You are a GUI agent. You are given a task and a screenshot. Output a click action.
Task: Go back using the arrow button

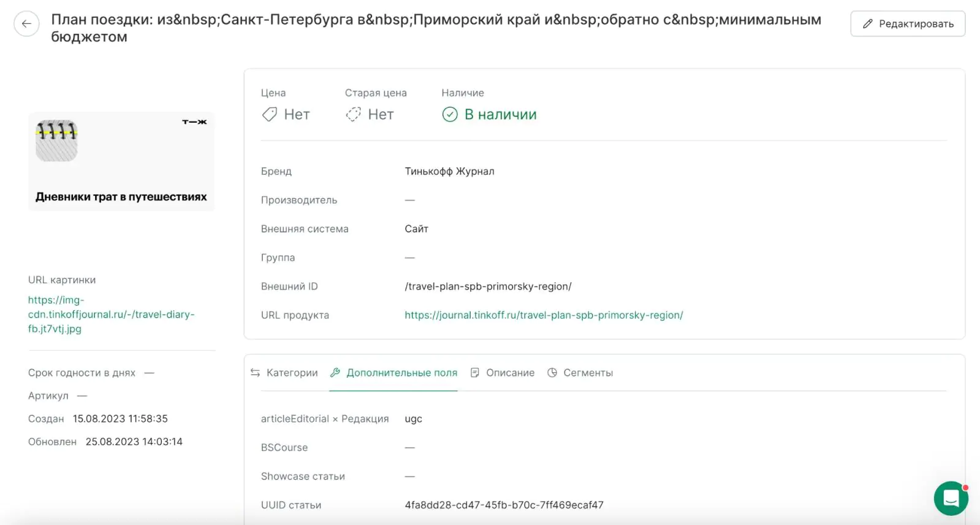point(26,24)
